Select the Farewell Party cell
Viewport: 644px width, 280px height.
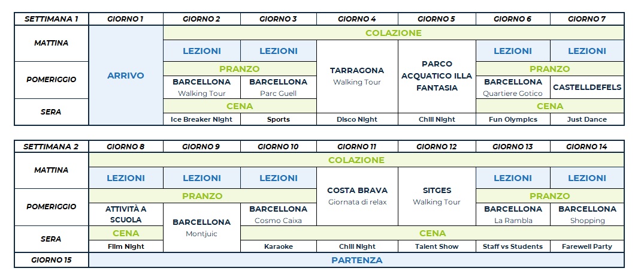pyautogui.click(x=587, y=246)
